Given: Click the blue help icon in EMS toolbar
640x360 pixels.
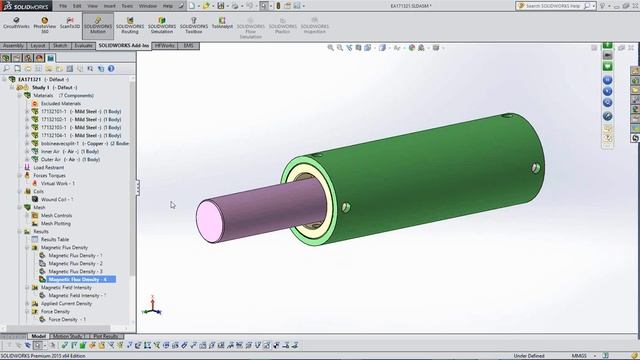Looking at the screenshot, I should [111, 69].
